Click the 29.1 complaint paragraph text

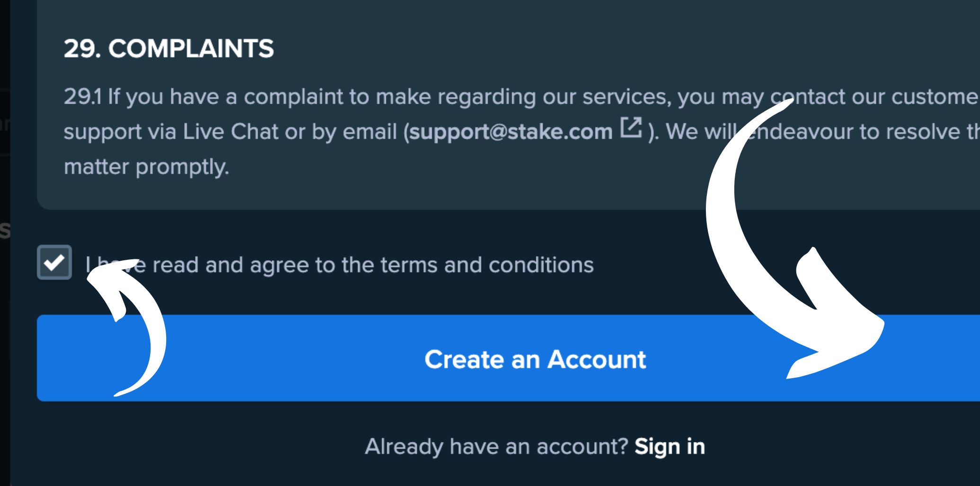[x=521, y=132]
